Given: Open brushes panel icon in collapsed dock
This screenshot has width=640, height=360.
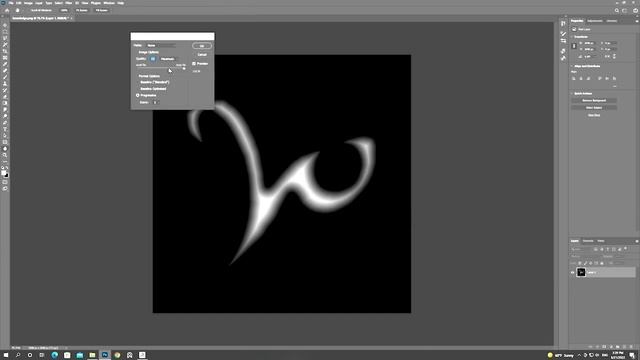Looking at the screenshot, I should point(563,33).
